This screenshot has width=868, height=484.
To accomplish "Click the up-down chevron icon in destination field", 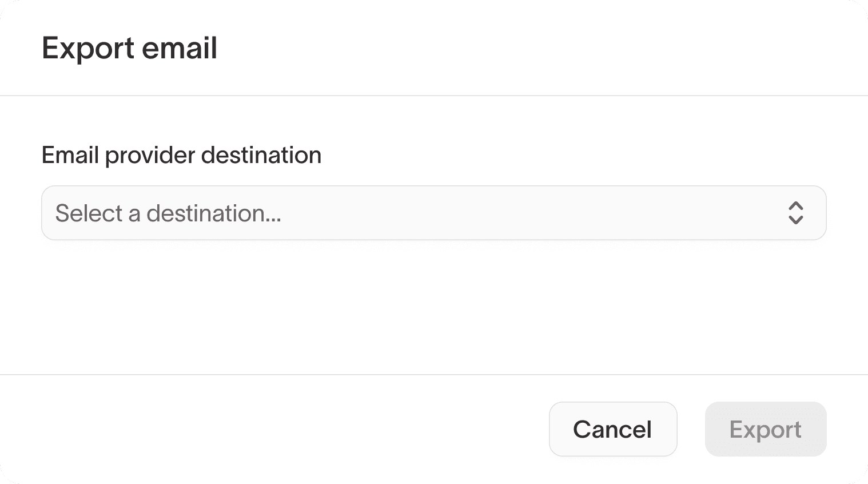I will (795, 213).
